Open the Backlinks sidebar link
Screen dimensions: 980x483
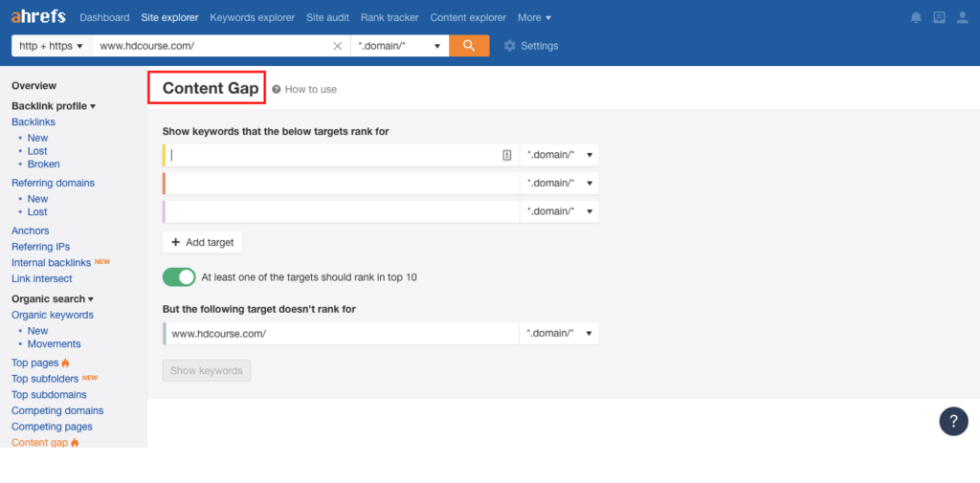click(x=33, y=121)
